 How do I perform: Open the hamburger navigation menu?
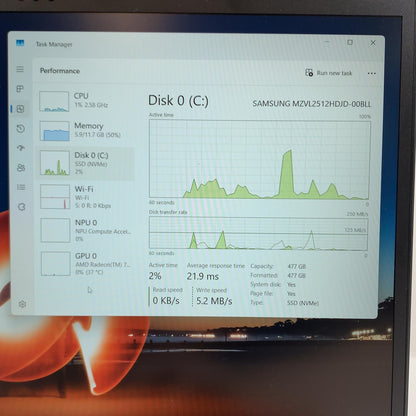click(x=20, y=69)
